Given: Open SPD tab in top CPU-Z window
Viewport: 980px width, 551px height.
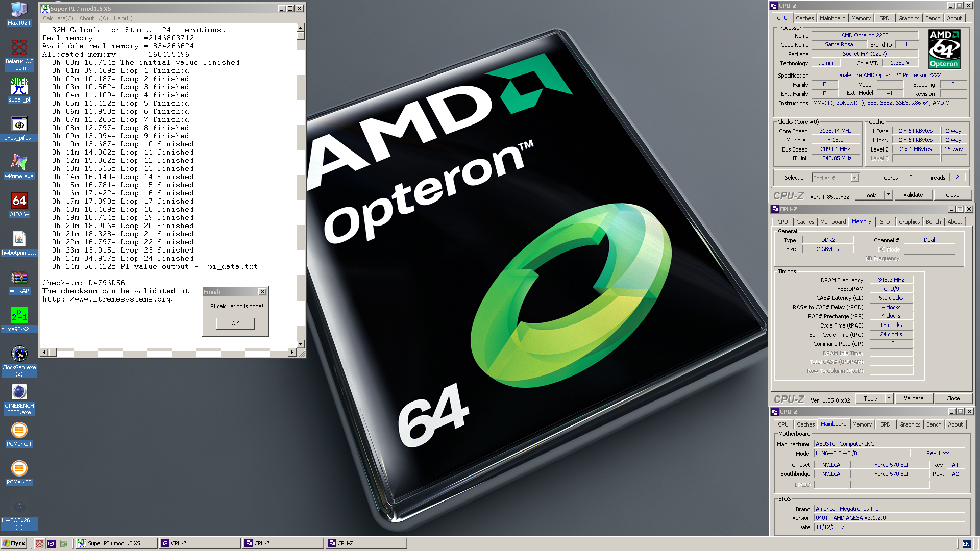Looking at the screenshot, I should point(885,18).
